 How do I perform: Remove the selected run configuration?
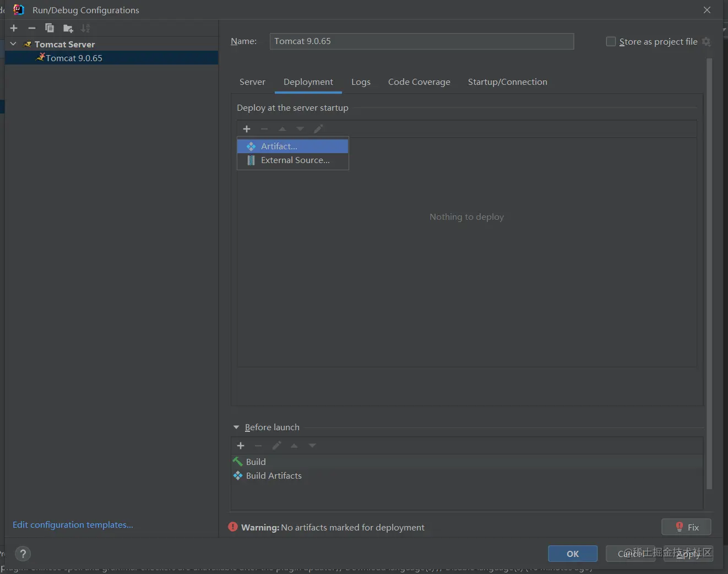[x=32, y=28]
